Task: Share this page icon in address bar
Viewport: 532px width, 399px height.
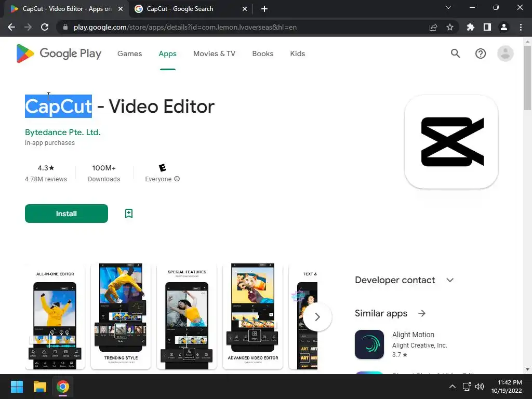Action: [433, 27]
